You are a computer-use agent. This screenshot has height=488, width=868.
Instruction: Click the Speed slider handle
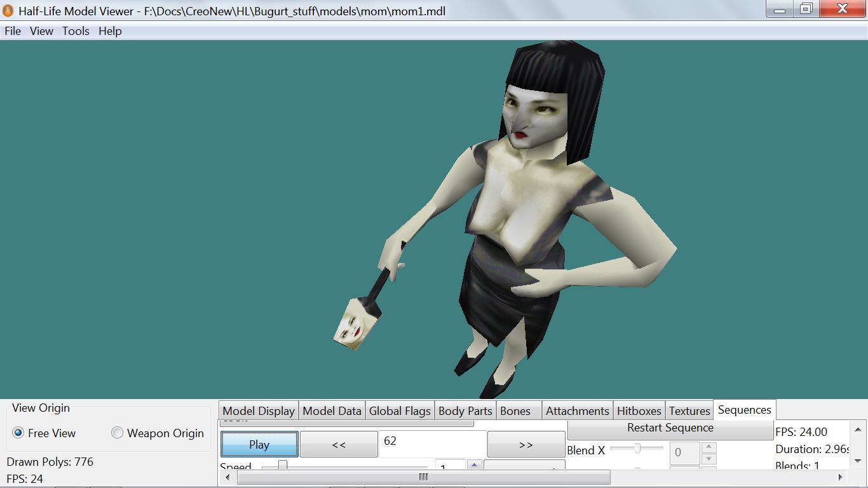[x=282, y=466]
